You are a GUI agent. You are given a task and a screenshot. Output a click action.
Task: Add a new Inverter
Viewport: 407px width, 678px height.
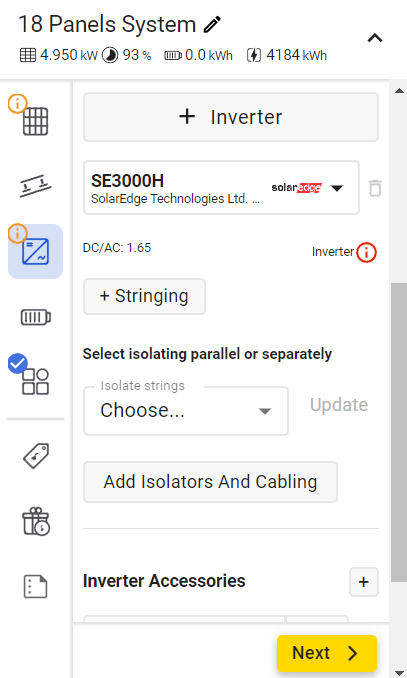point(231,117)
